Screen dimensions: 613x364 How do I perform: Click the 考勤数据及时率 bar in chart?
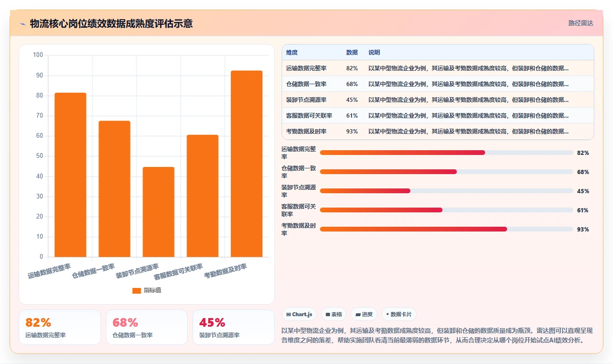click(247, 164)
